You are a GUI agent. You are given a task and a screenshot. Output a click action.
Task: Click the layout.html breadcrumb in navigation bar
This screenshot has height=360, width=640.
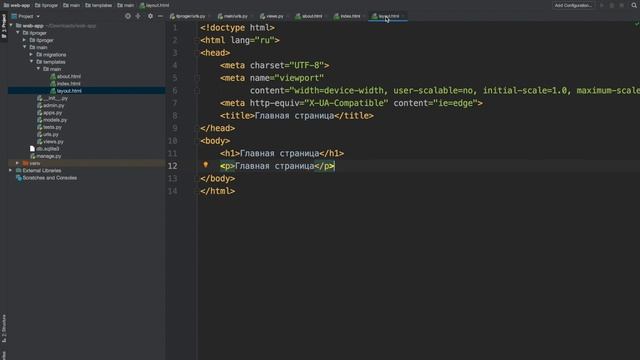[154, 5]
